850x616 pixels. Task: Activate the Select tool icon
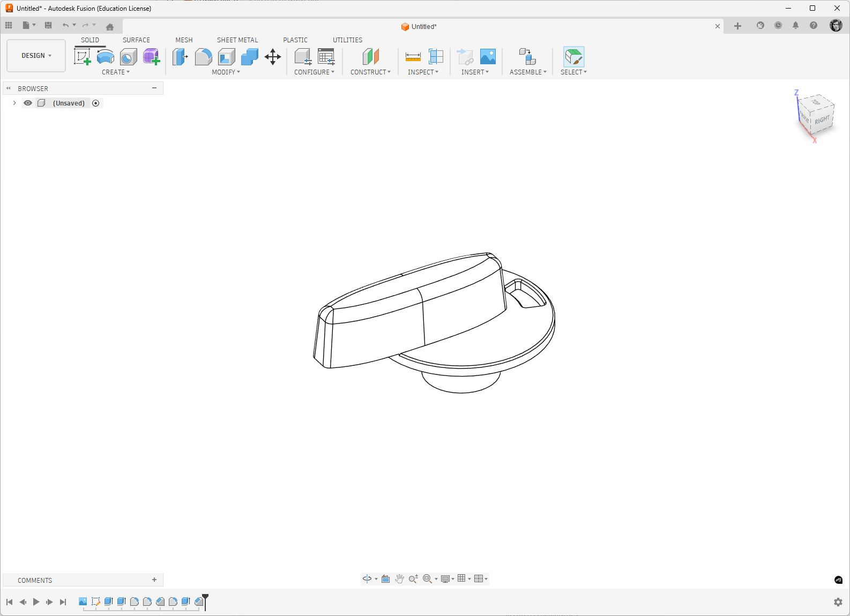574,57
